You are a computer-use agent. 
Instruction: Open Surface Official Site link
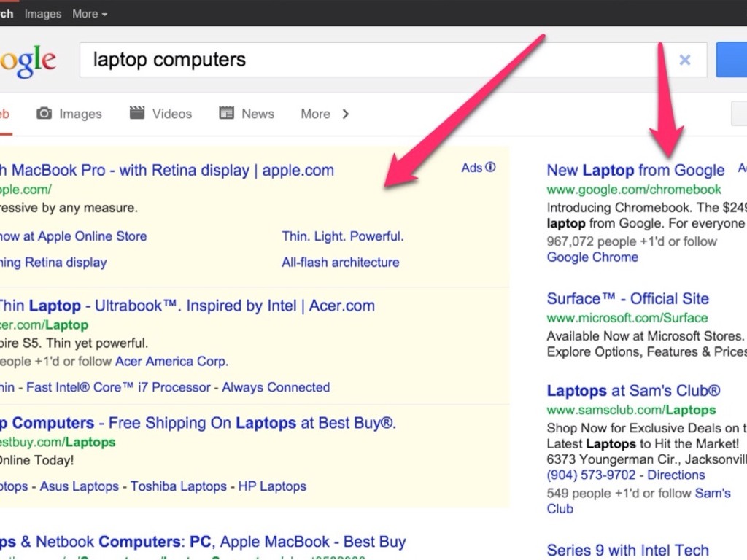click(627, 299)
